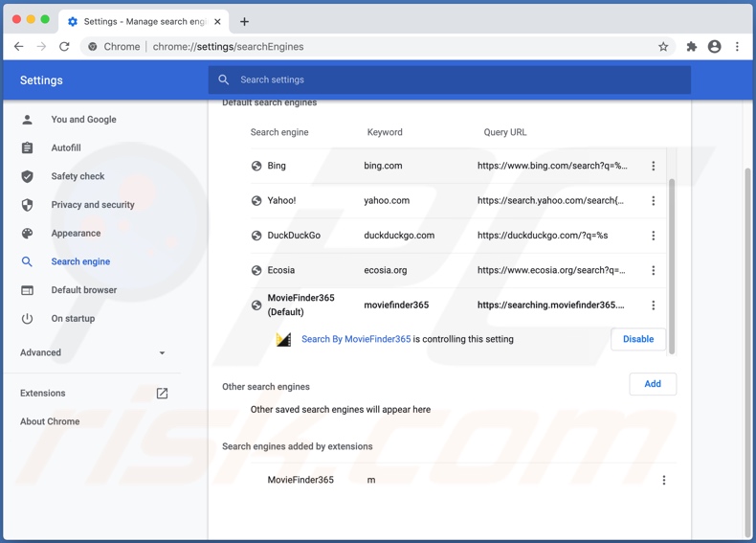Click the address bar URL
The width and height of the screenshot is (756, 543).
228,47
